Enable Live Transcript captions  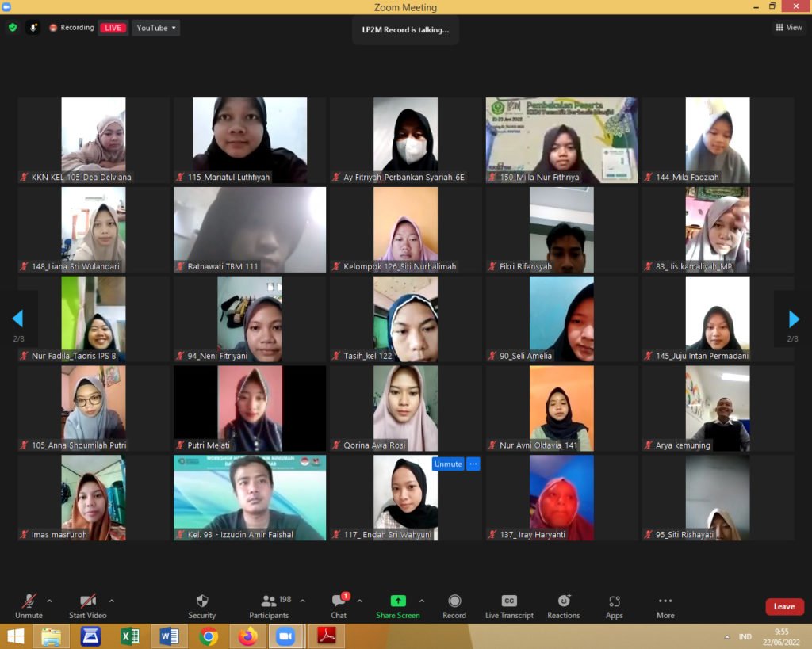(x=509, y=601)
